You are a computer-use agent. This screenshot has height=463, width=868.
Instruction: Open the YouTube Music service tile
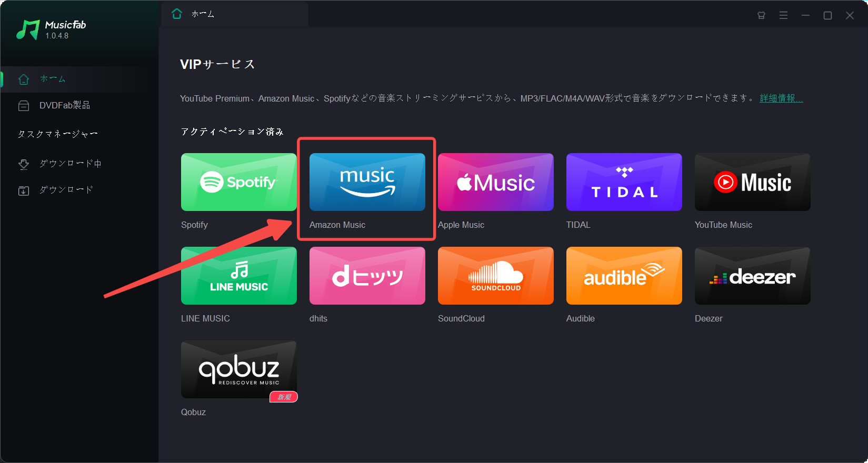click(753, 182)
